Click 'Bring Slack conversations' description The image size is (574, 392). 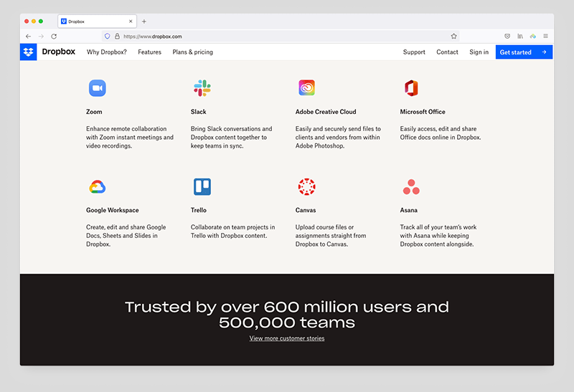tap(231, 137)
